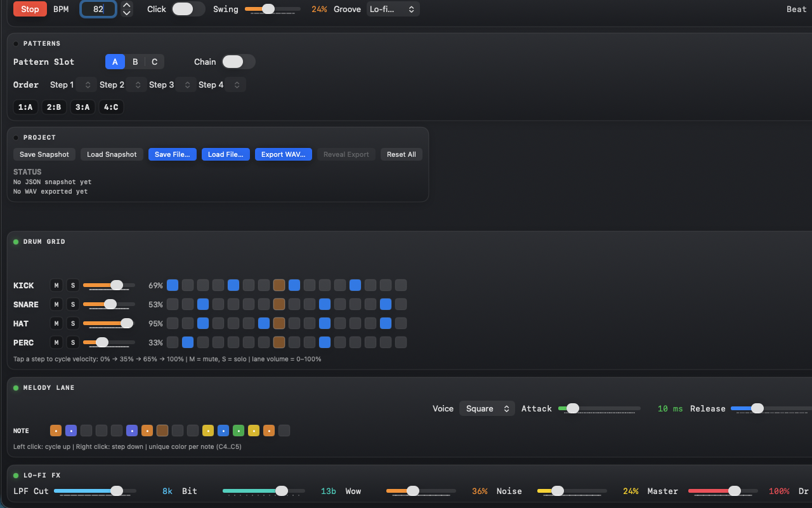Screen dimensions: 812x508
Task: Click the Export WAV... button
Action: click(284, 154)
